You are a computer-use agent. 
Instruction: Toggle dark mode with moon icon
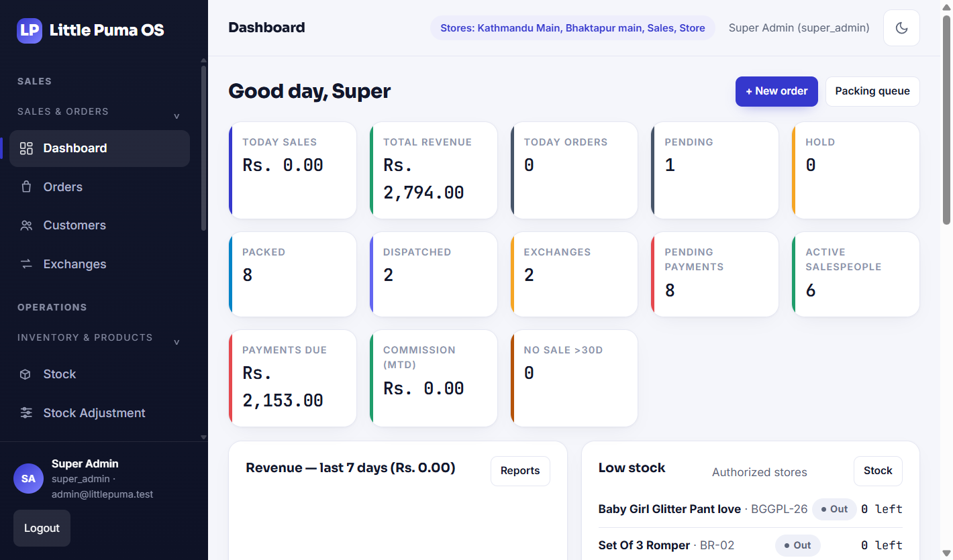[x=901, y=27]
